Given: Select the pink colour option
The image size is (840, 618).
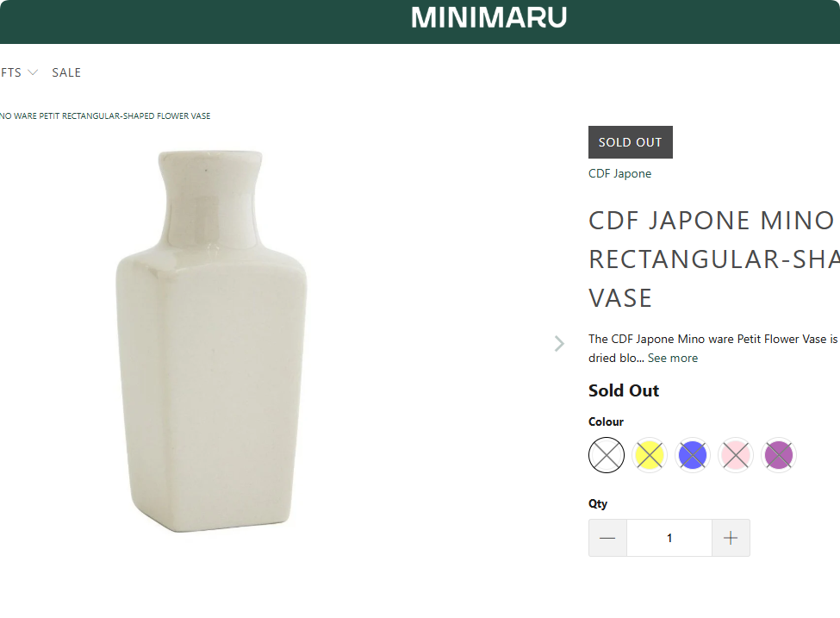Looking at the screenshot, I should tap(736, 454).
